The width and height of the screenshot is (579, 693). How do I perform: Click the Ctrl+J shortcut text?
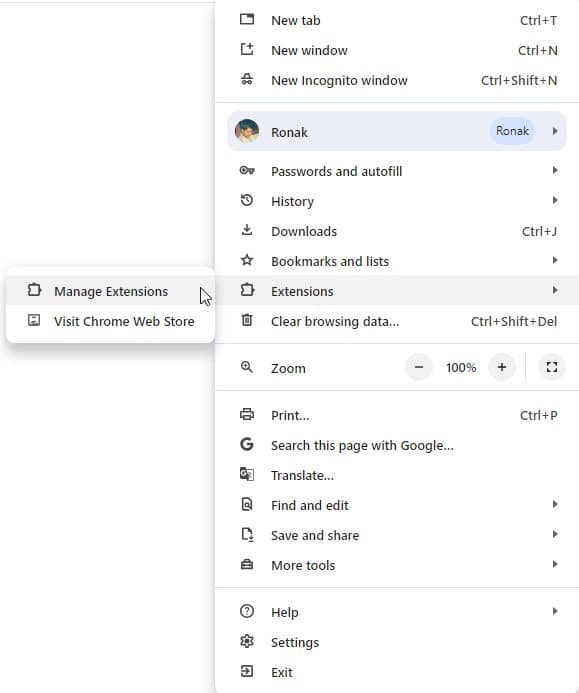(x=539, y=231)
